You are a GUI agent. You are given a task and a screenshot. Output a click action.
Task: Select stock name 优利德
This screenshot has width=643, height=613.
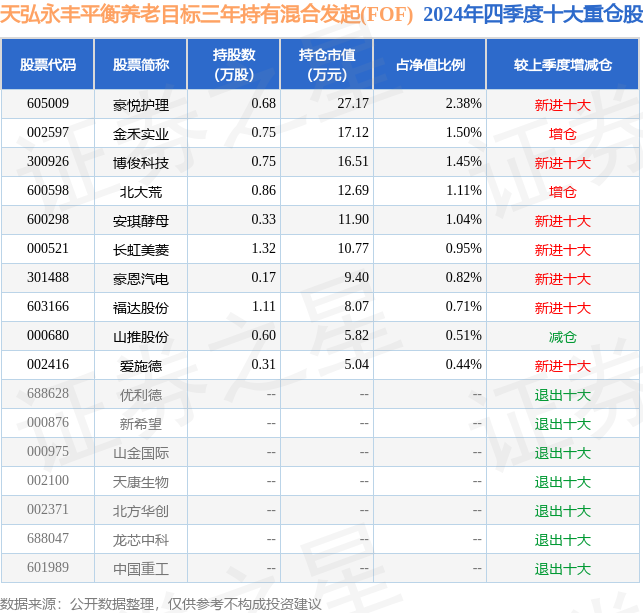(x=141, y=395)
